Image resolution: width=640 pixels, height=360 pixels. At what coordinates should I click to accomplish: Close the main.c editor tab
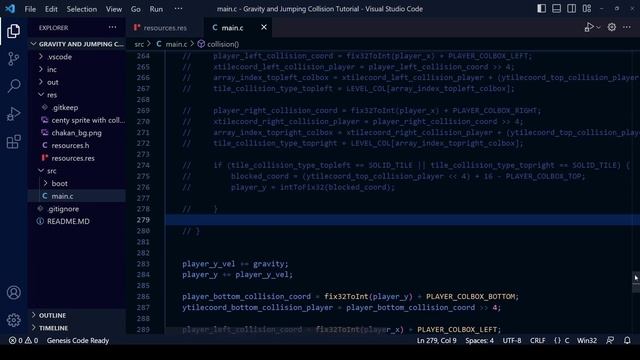[x=264, y=27]
